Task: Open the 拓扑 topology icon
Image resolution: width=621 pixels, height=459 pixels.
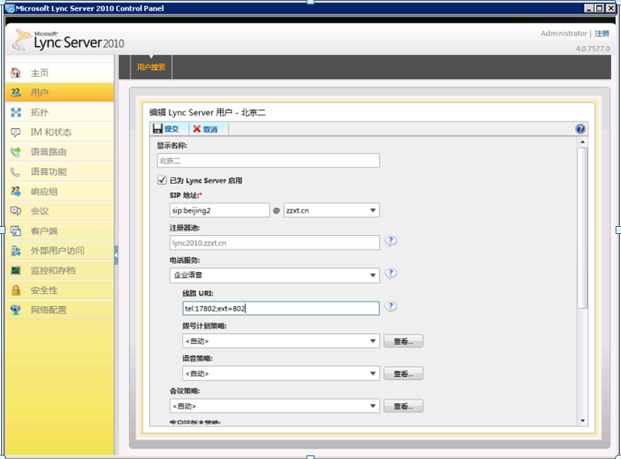Action: (x=15, y=112)
